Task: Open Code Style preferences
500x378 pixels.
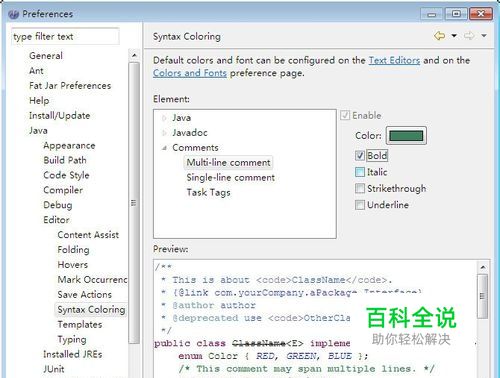Action: tap(66, 175)
